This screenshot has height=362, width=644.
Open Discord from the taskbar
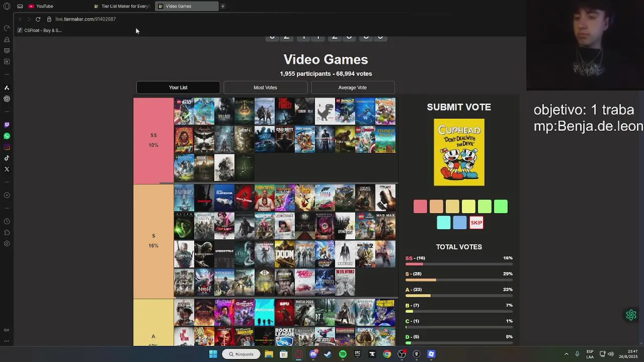[x=313, y=354]
